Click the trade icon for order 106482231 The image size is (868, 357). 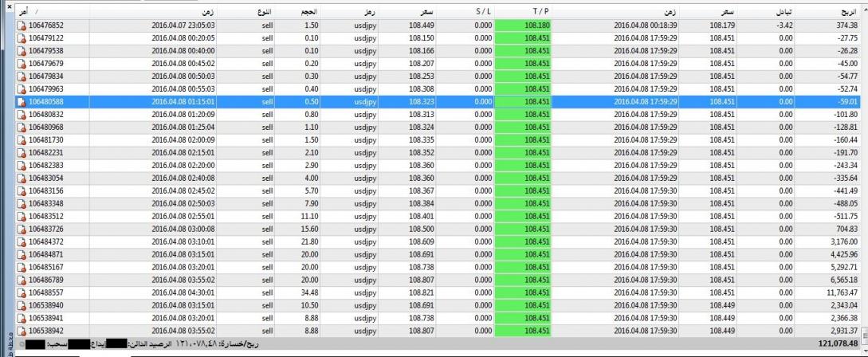click(x=22, y=153)
